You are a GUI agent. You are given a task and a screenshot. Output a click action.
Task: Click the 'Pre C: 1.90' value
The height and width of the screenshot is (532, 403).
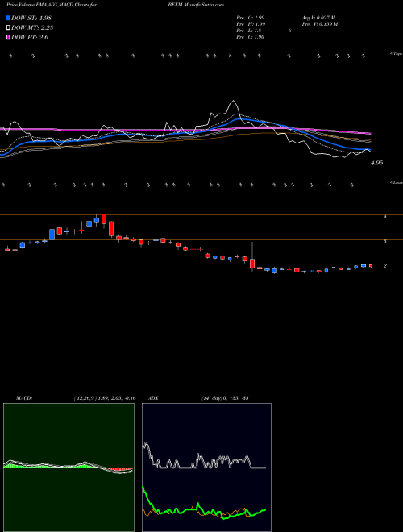tap(251, 37)
